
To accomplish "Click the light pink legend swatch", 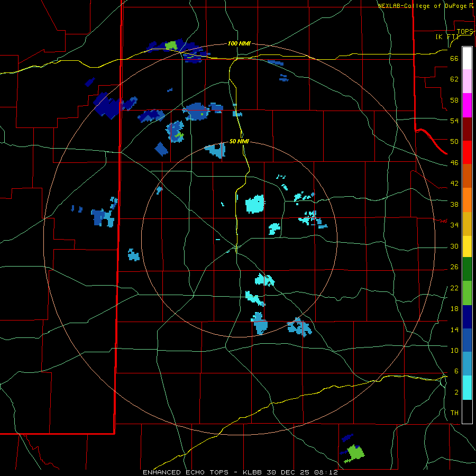I will click(x=467, y=81).
